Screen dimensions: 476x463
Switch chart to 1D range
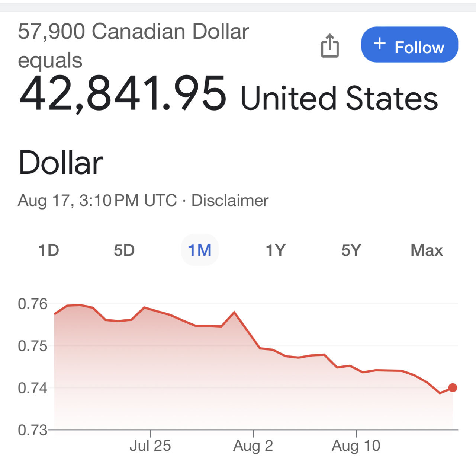[x=49, y=250]
